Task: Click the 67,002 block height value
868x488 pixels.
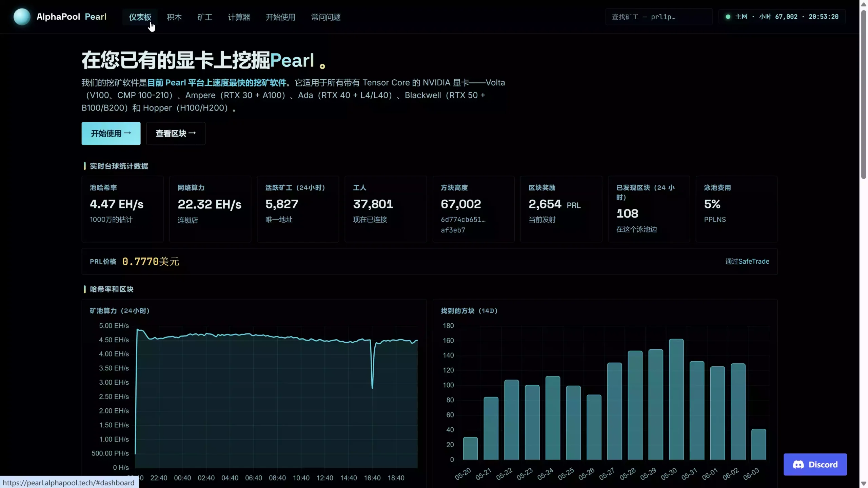Action: 461,204
